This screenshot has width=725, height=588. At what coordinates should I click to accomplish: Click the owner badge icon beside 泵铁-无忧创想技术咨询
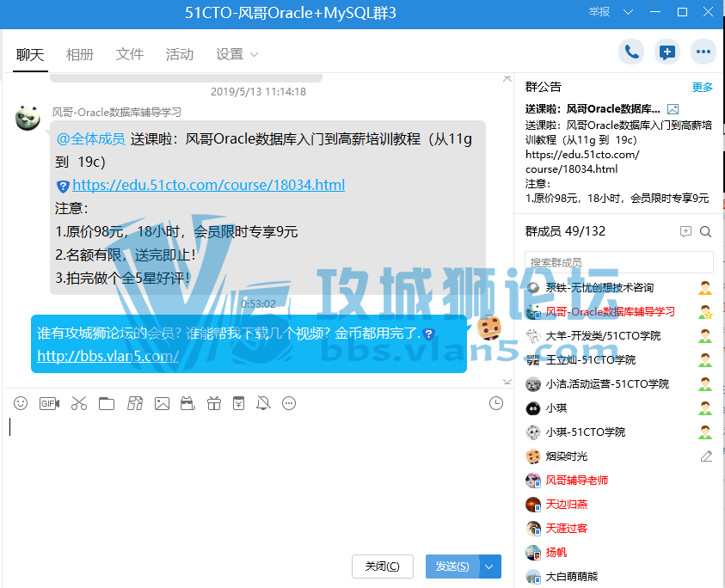(x=705, y=287)
